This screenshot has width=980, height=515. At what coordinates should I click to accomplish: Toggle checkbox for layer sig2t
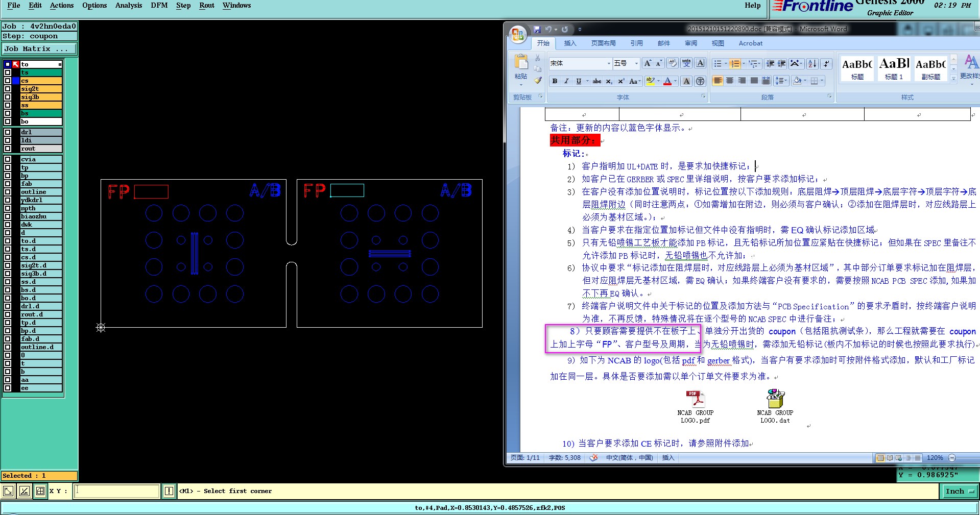point(8,89)
